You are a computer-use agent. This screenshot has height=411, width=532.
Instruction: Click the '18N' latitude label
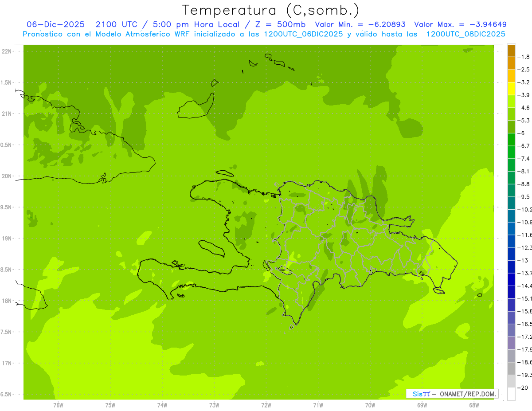point(7,301)
